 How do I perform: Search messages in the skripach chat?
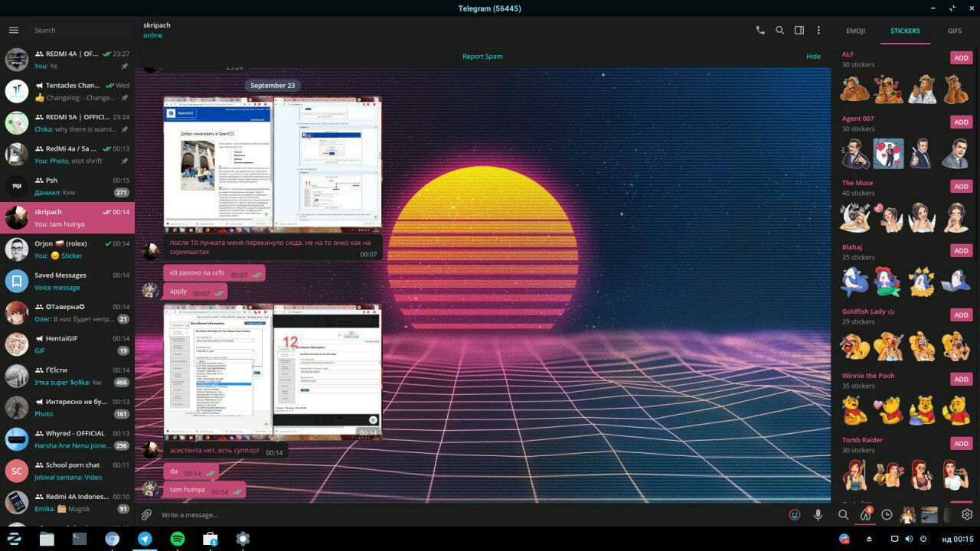coord(779,30)
